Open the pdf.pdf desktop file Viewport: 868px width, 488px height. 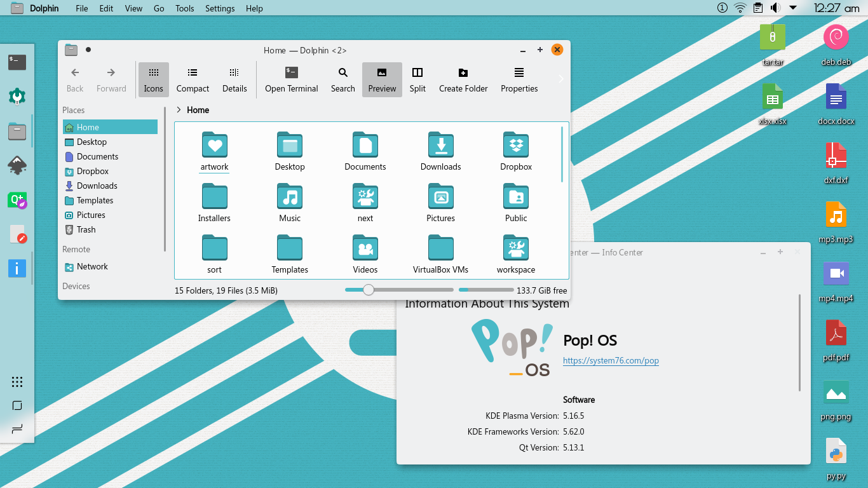click(x=836, y=340)
